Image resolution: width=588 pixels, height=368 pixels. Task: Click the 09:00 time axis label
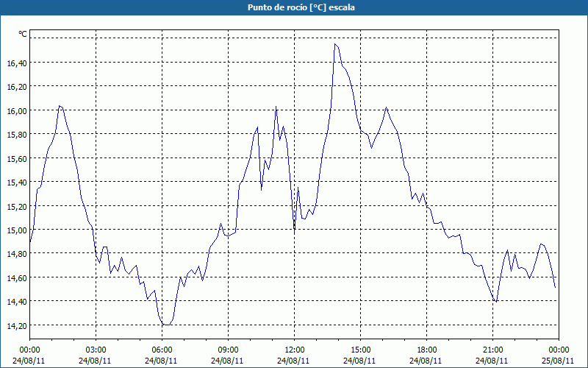[228, 350]
